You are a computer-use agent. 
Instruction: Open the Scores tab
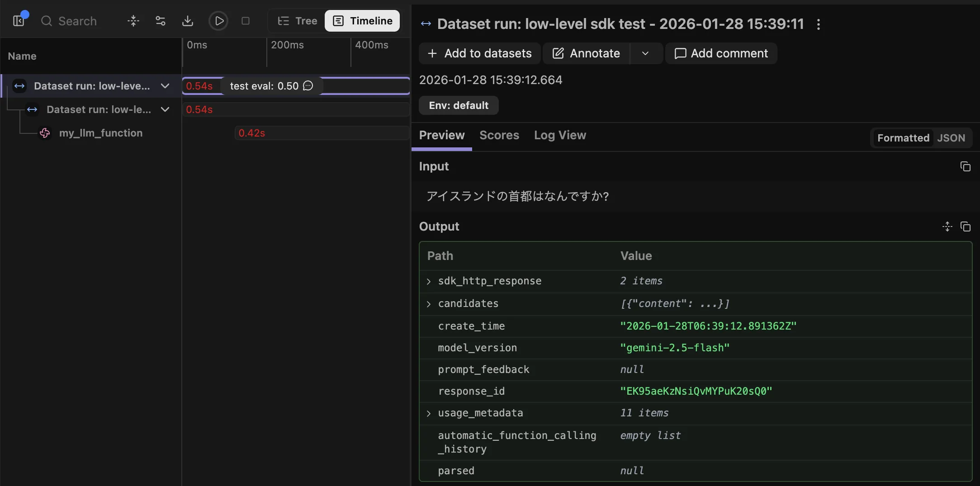[499, 135]
